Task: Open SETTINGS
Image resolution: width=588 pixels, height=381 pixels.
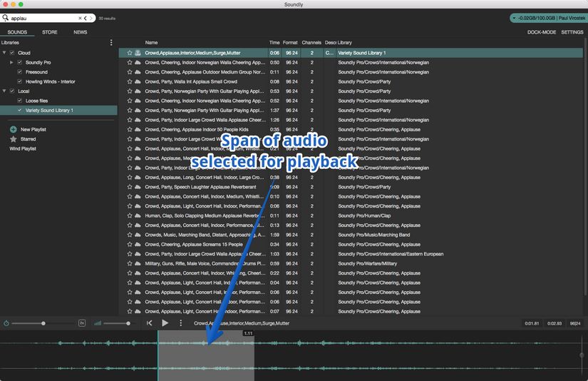Action: pyautogui.click(x=572, y=32)
